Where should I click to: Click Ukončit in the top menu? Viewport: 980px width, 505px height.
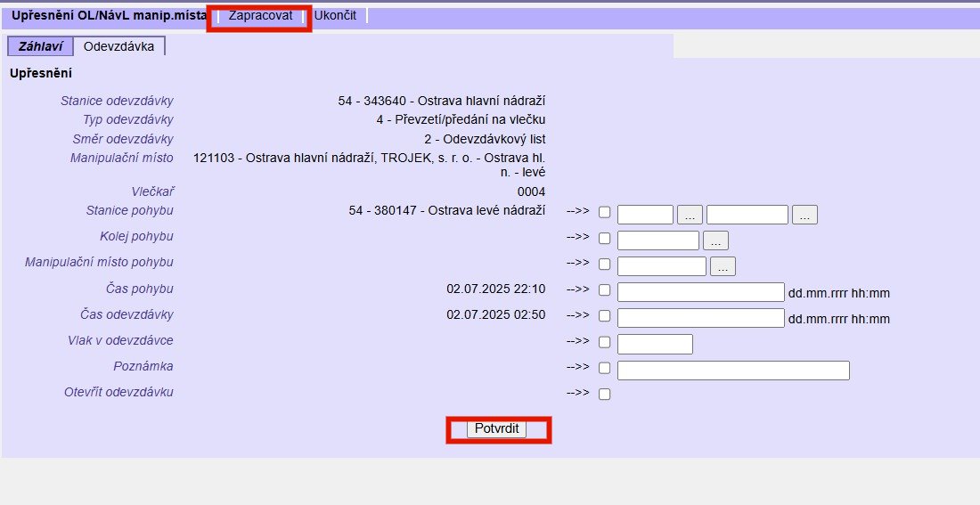[x=335, y=16]
